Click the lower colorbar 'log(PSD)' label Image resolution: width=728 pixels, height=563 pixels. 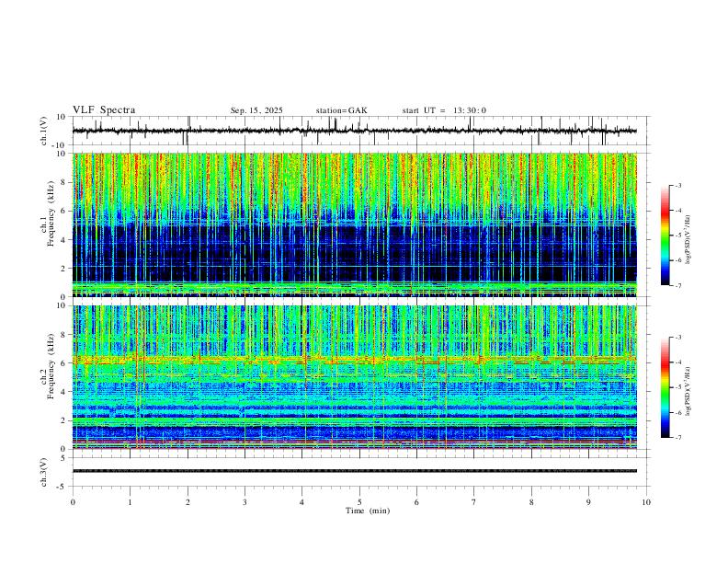coord(688,391)
